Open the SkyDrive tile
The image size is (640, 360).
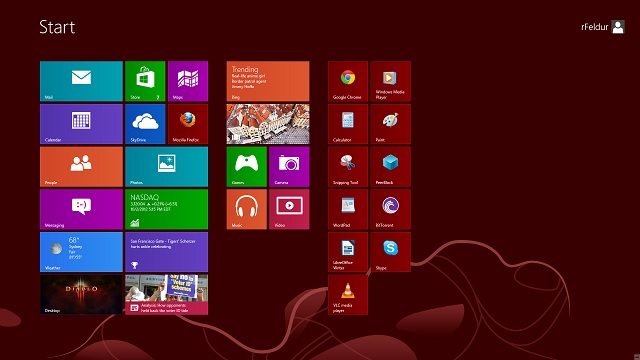(x=145, y=124)
